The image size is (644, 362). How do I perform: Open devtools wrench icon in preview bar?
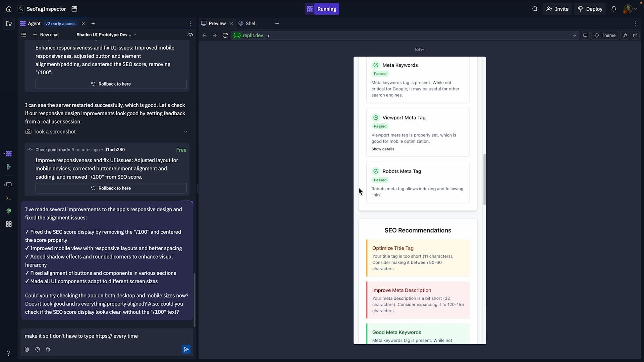click(x=625, y=35)
